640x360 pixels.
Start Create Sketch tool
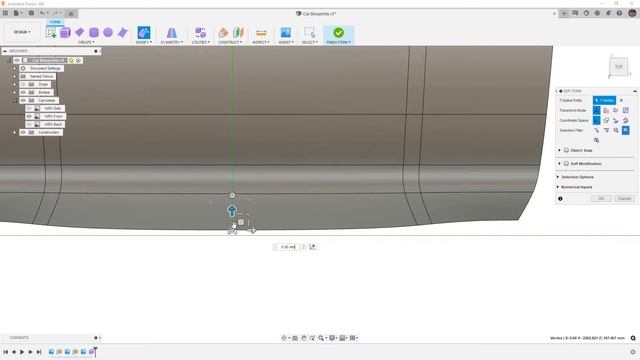click(51, 33)
